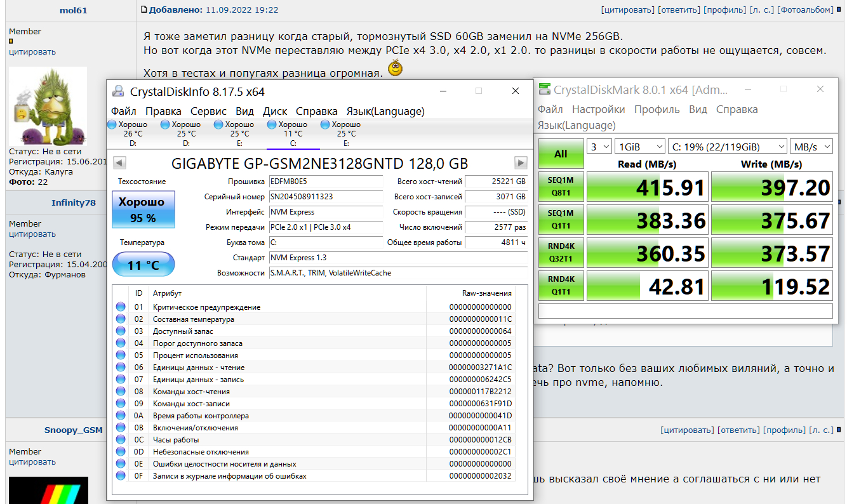The height and width of the screenshot is (504, 847).
Task: Click the status orb for attribute 0D
Action: (121, 452)
